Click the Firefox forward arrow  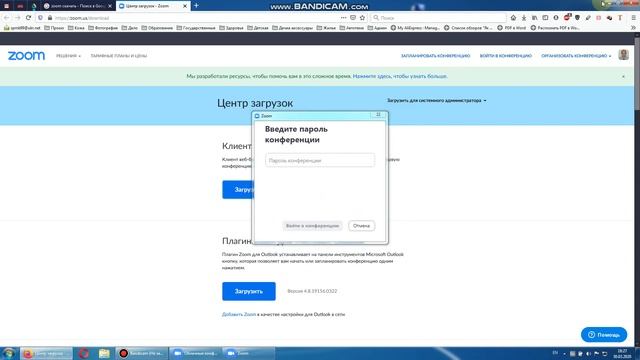tap(18, 18)
